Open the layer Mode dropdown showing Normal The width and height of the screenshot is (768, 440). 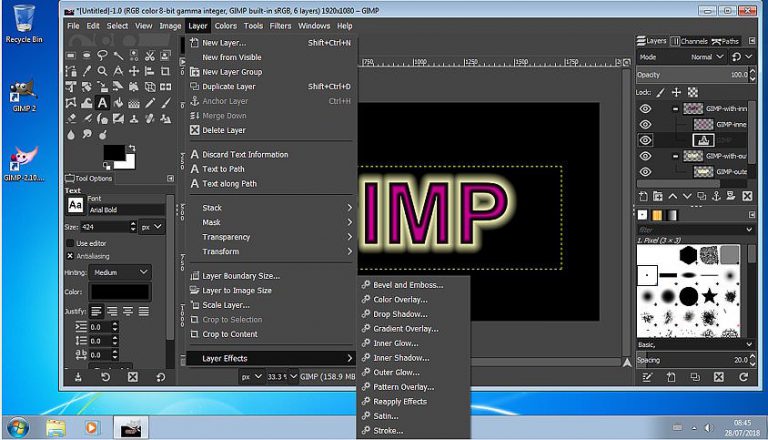click(x=706, y=57)
